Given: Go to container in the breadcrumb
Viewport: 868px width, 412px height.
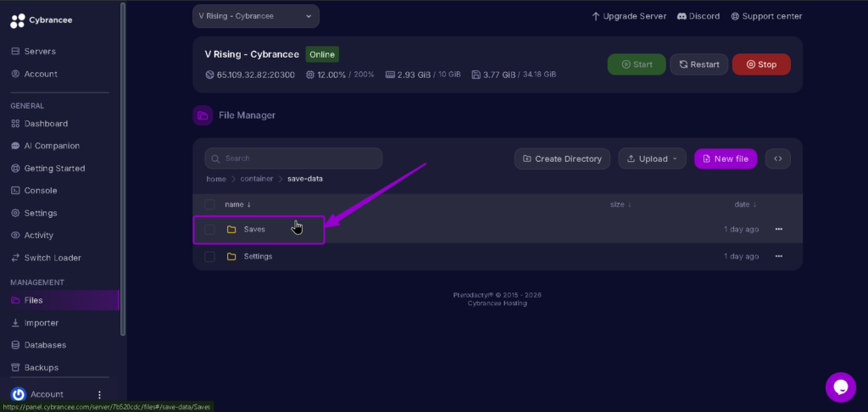Looking at the screenshot, I should tap(257, 179).
